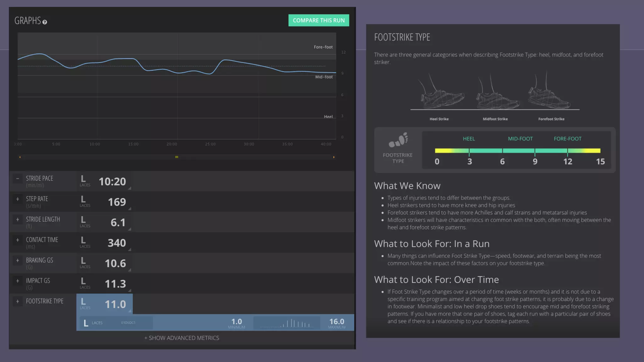Collapse the Stride Pace metric row
The width and height of the screenshot is (644, 362).
pyautogui.click(x=18, y=178)
